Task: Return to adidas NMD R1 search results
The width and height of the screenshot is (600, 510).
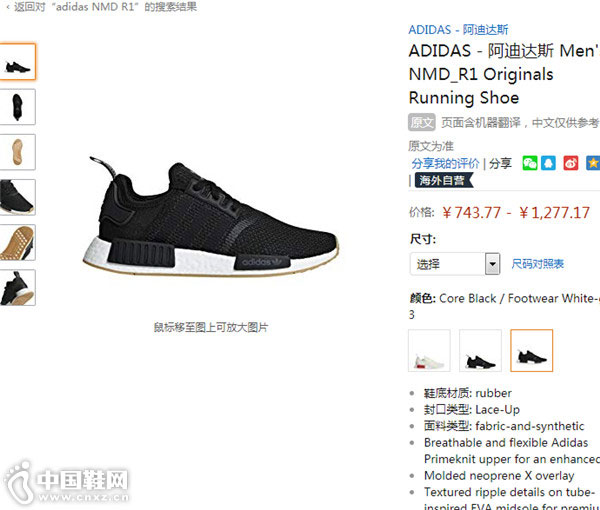Action: 102,7
